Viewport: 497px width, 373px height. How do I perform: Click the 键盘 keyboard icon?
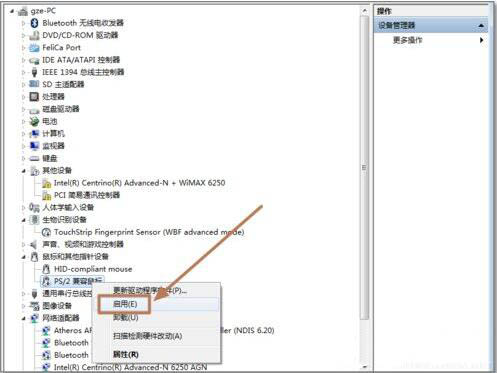34,158
